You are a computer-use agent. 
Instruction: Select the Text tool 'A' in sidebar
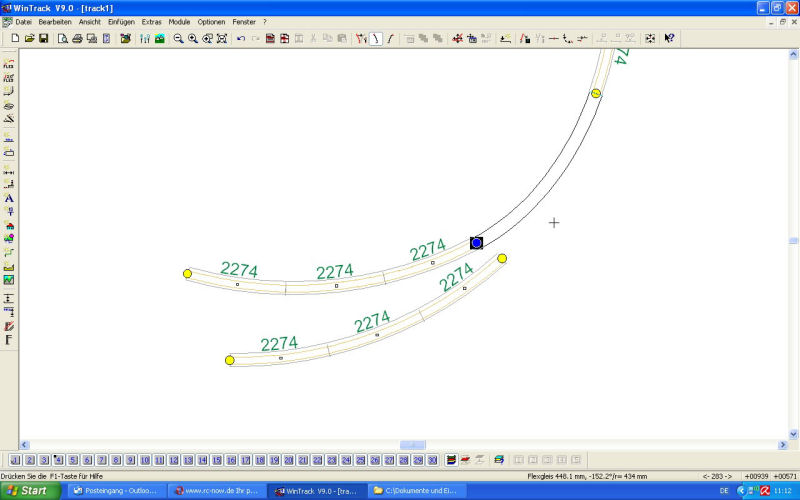(x=9, y=198)
